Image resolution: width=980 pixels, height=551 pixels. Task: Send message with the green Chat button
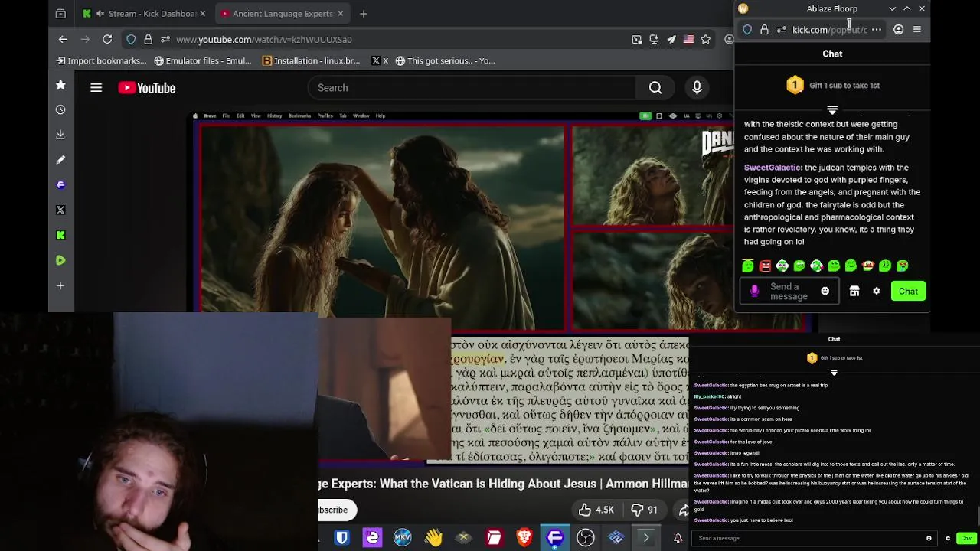pyautogui.click(x=908, y=291)
